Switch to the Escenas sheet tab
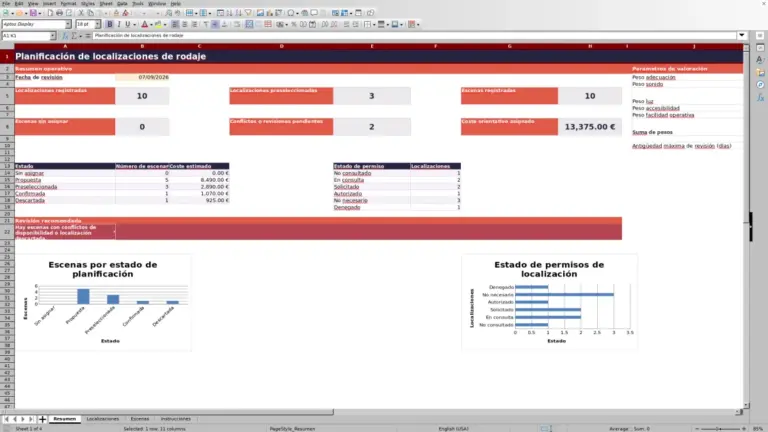The width and height of the screenshot is (768, 432). pos(140,419)
